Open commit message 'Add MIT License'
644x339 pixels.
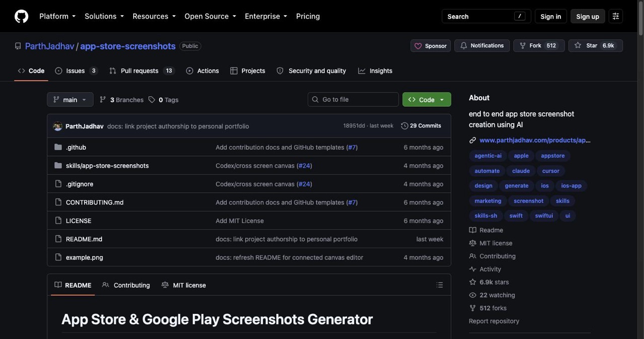239,221
